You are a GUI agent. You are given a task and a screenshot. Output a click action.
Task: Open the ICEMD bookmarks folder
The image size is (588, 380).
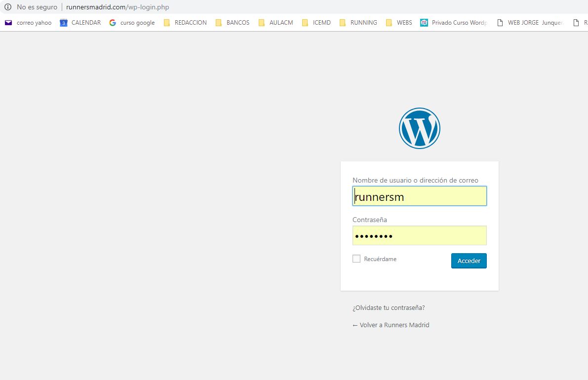(x=316, y=23)
